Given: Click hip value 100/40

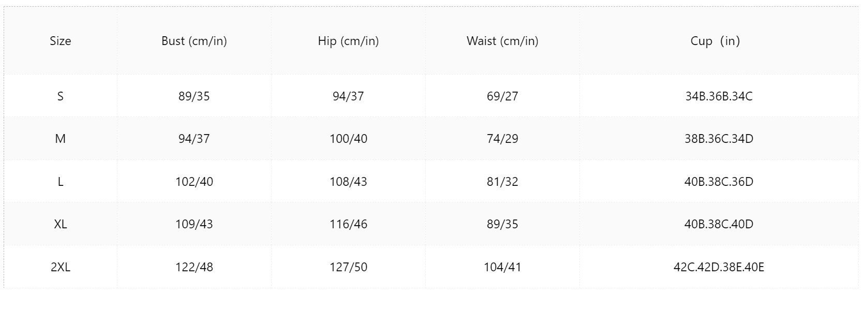Looking at the screenshot, I should [348, 139].
